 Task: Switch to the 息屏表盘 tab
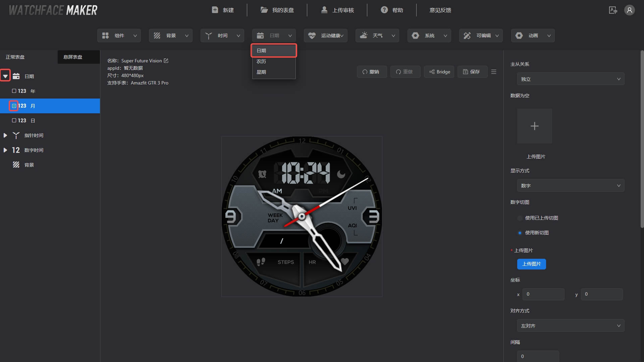[73, 57]
